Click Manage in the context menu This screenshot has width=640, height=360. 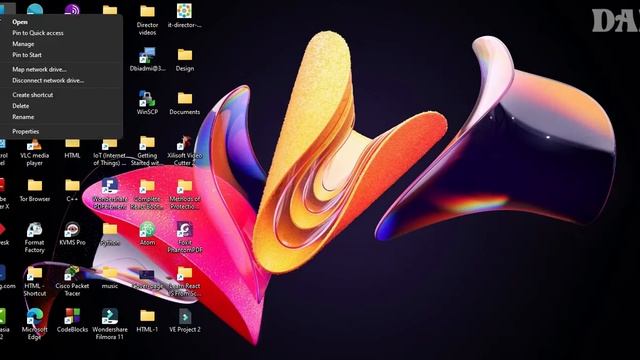click(x=23, y=44)
